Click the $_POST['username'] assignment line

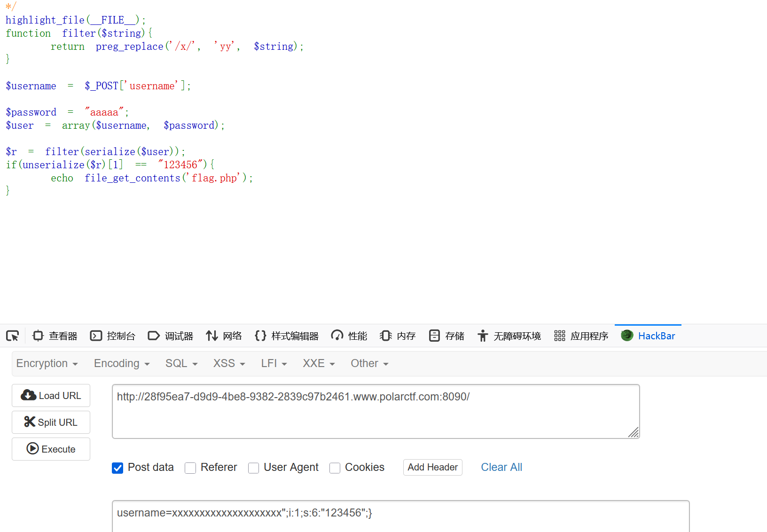(x=98, y=86)
